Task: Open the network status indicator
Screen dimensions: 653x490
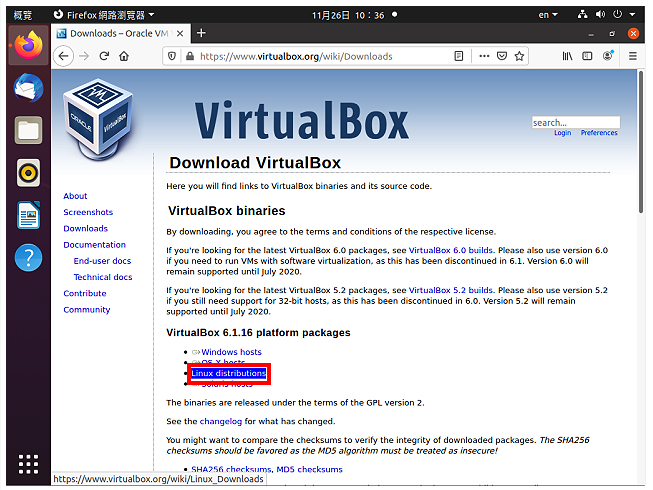Action: [582, 15]
